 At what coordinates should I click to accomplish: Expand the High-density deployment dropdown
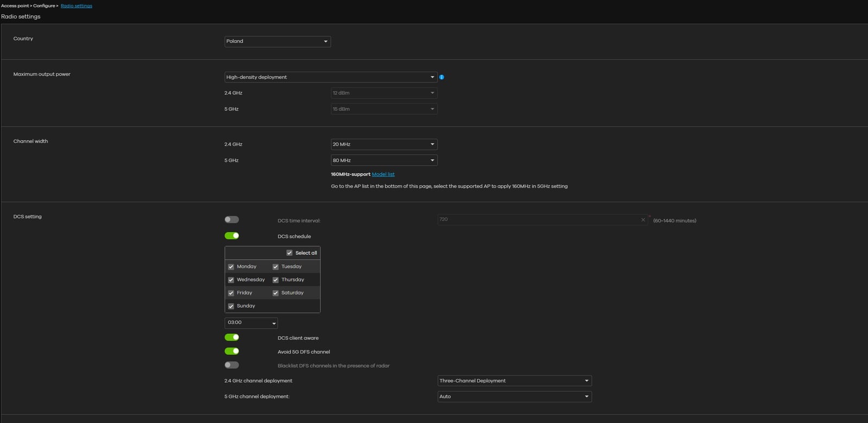[x=330, y=77]
